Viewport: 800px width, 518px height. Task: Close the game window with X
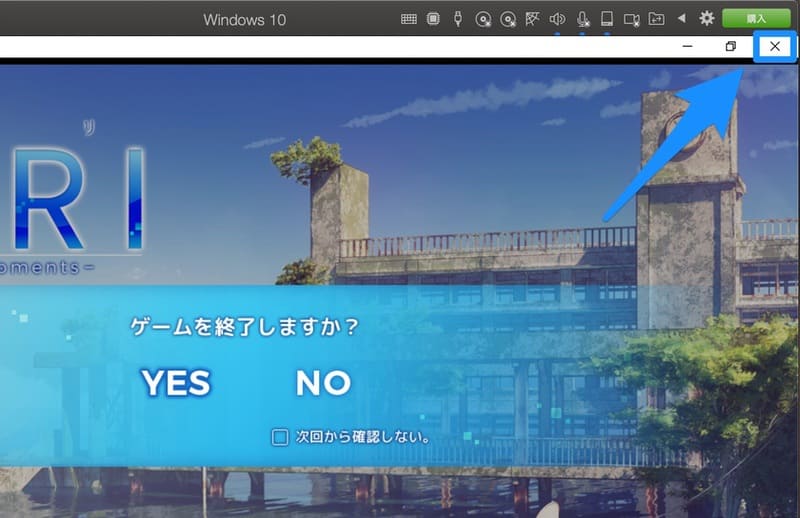774,47
